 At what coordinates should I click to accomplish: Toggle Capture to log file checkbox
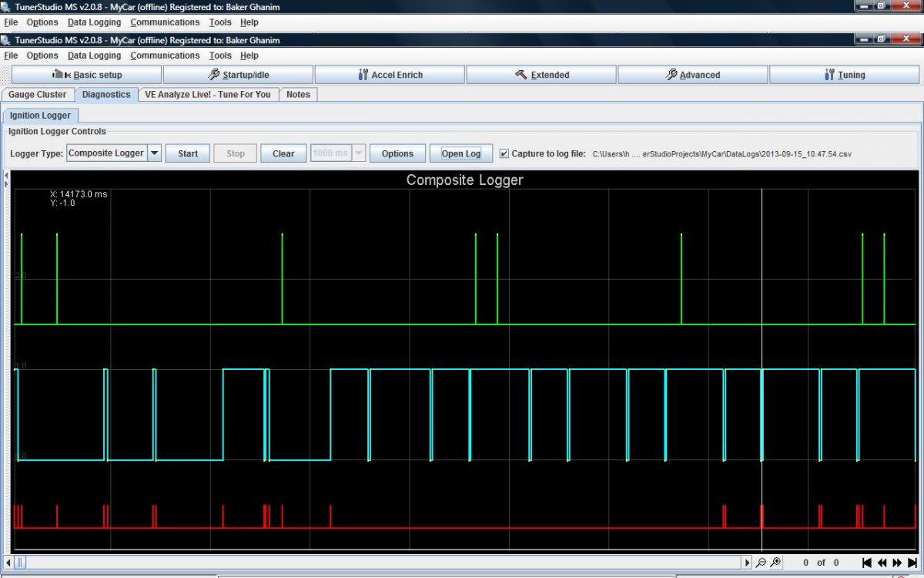pyautogui.click(x=504, y=153)
